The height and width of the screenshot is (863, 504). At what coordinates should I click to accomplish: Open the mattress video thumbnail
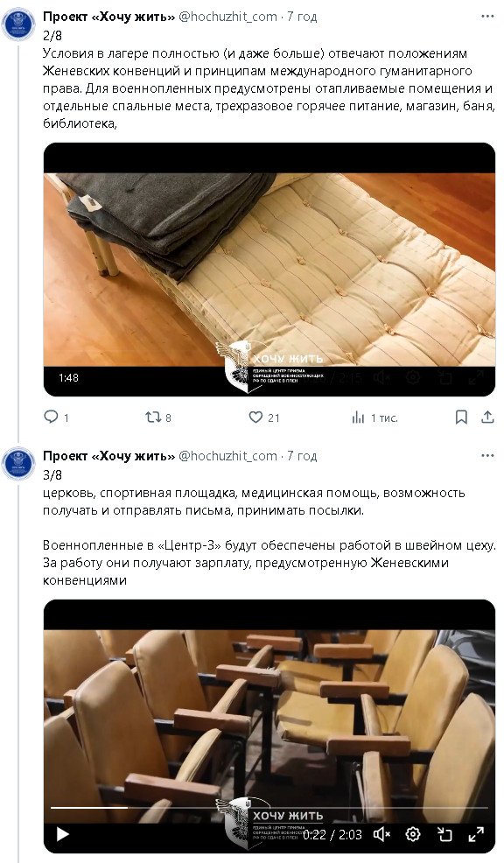coord(269,269)
